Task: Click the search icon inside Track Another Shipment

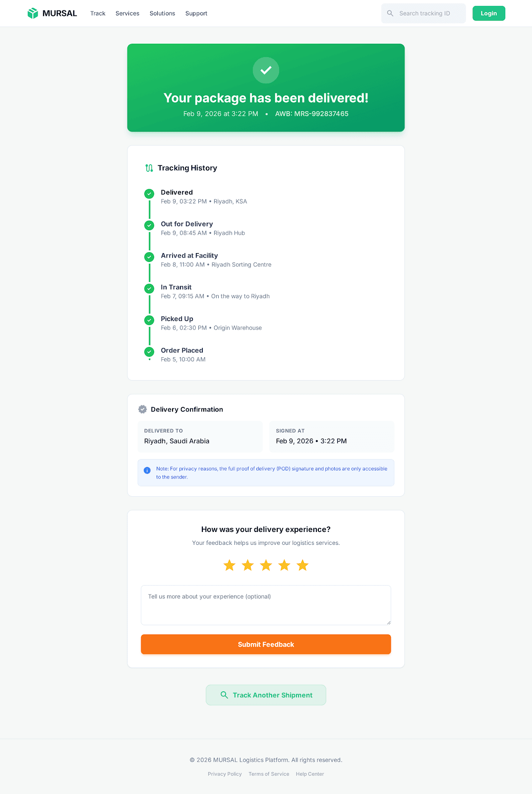Action: pos(224,695)
